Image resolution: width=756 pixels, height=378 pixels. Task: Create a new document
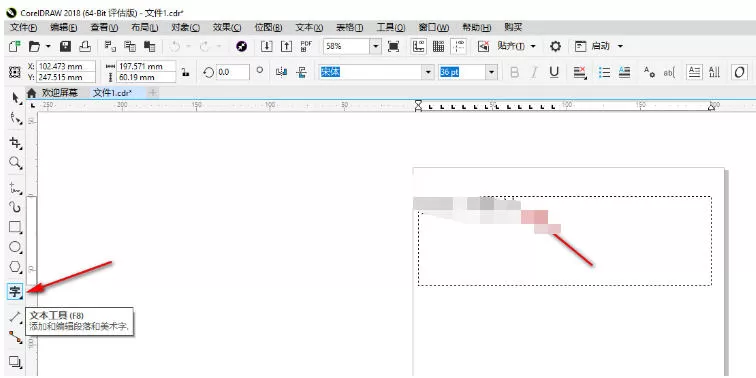(x=15, y=46)
